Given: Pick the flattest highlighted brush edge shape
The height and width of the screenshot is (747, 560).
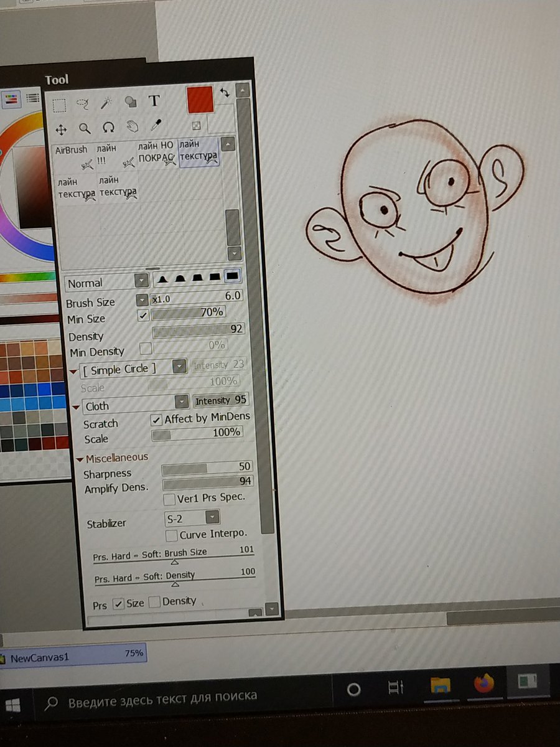Looking at the screenshot, I should [233, 275].
